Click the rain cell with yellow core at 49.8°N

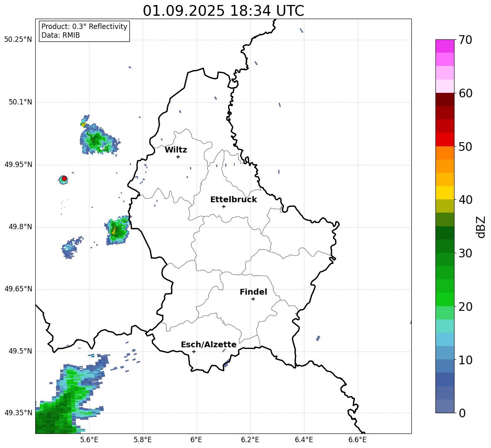[117, 230]
